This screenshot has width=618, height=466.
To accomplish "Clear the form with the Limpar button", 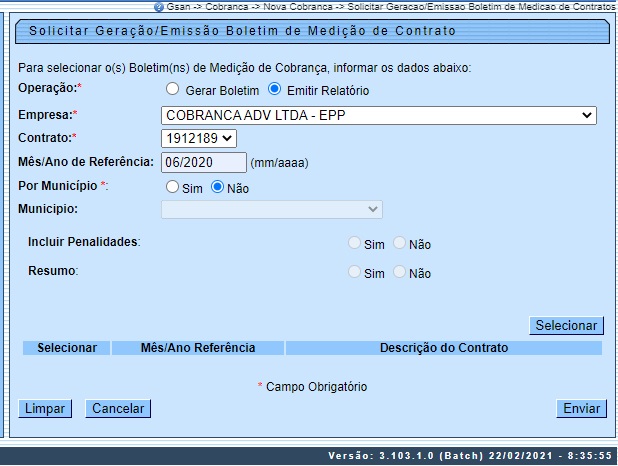I will (45, 408).
